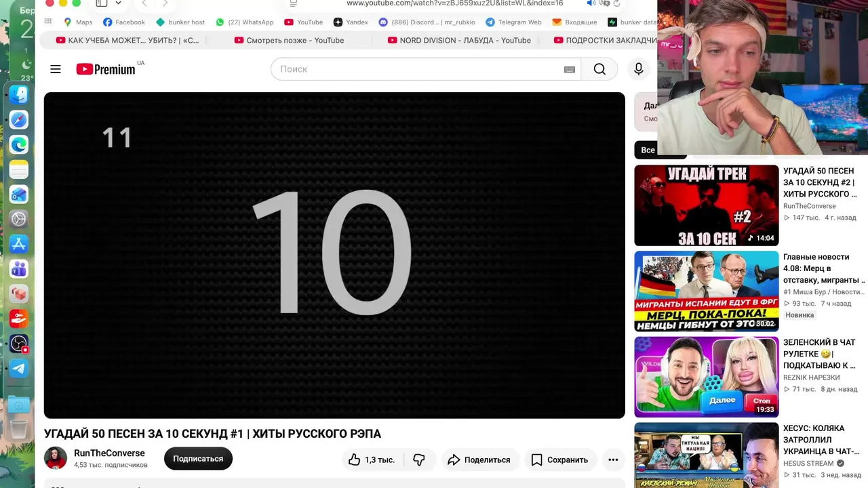This screenshot has height=488, width=868.
Task: Go back with the Safari back arrow
Action: pos(144,3)
